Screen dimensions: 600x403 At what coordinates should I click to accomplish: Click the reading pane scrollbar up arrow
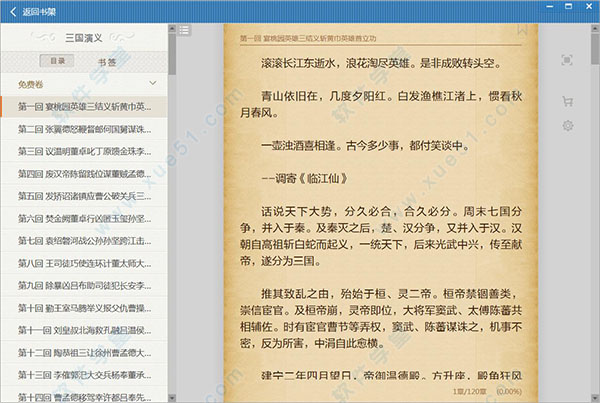coord(595,28)
